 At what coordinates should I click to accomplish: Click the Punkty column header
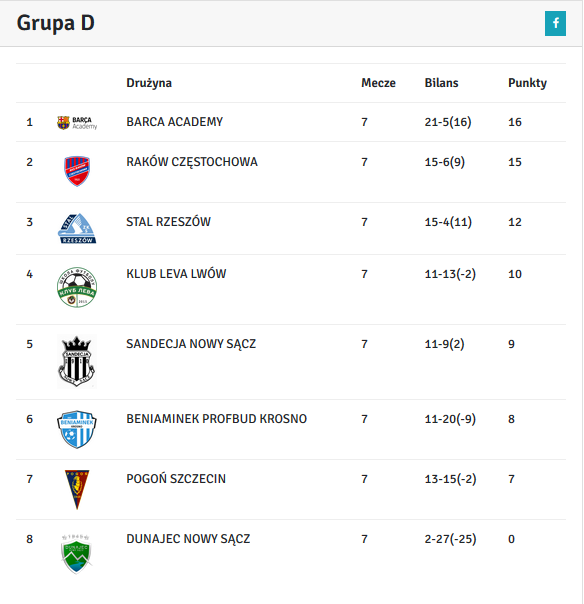[x=527, y=83]
